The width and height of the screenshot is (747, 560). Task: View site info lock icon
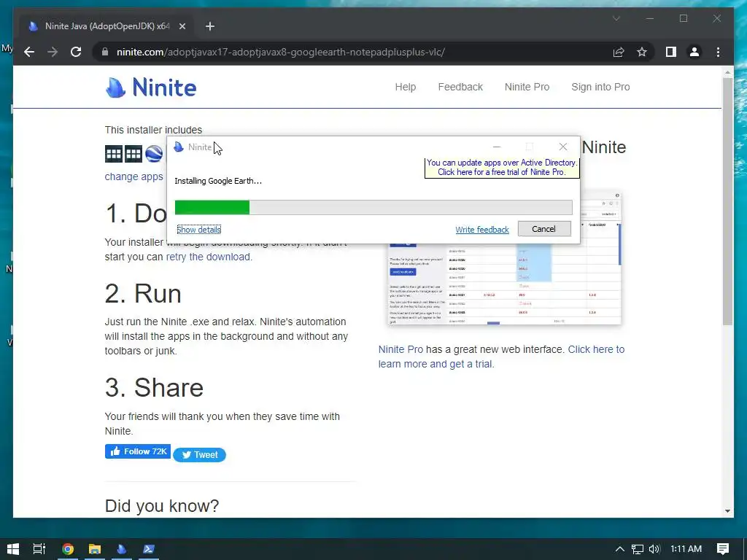tap(105, 52)
